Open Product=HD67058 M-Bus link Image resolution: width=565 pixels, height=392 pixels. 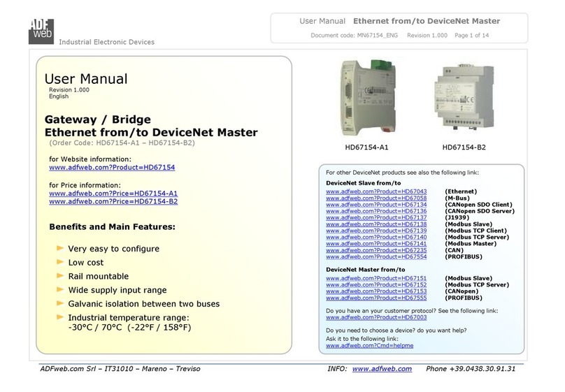coord(376,198)
